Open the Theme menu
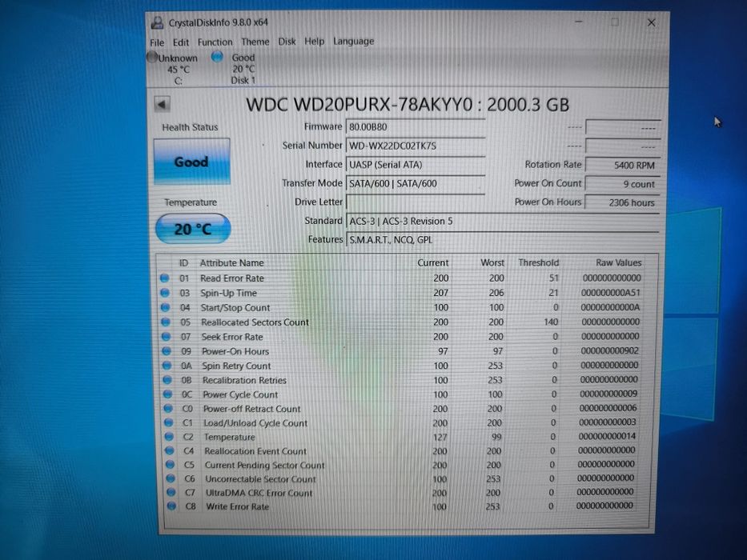 tap(255, 42)
